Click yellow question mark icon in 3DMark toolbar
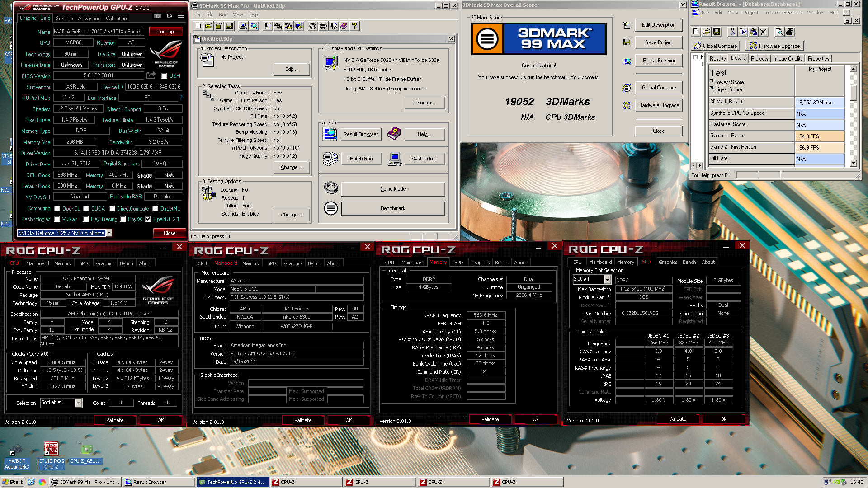The height and width of the screenshot is (488, 868). (x=354, y=26)
